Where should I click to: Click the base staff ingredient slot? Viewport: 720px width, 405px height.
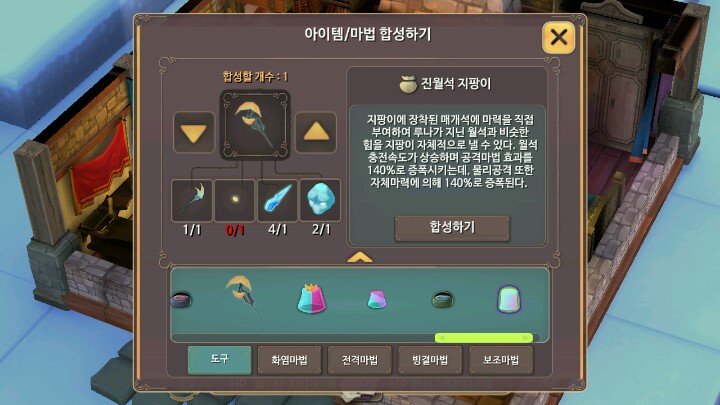click(x=191, y=201)
